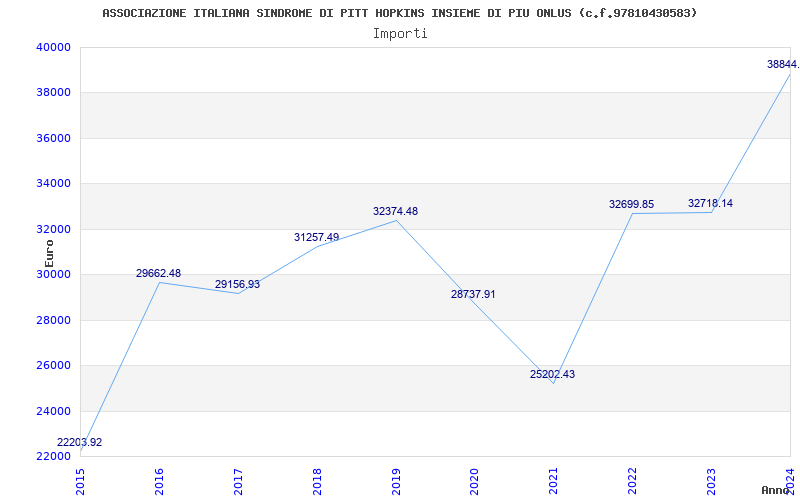Viewport: 800px width, 500px height.
Task: Click the chart title mentioning Pitt Hopkins
Action: tap(399, 13)
